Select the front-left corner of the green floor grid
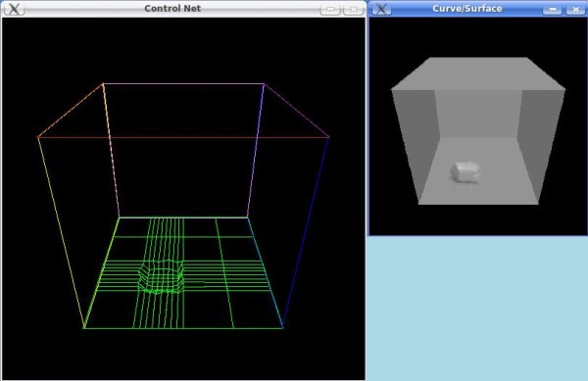The height and width of the screenshot is (381, 588). (x=84, y=328)
